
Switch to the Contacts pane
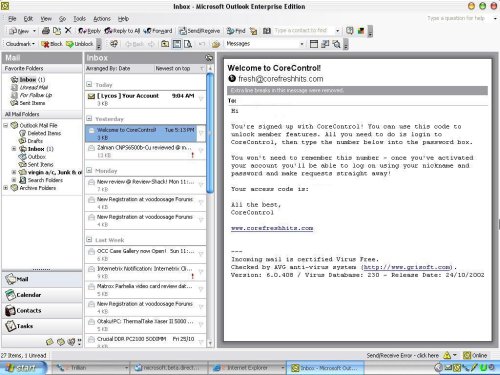(42, 310)
